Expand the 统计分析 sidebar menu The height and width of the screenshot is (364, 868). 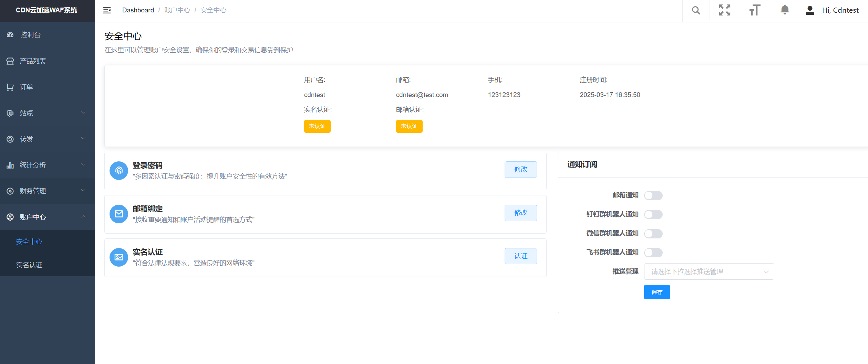[x=47, y=165]
